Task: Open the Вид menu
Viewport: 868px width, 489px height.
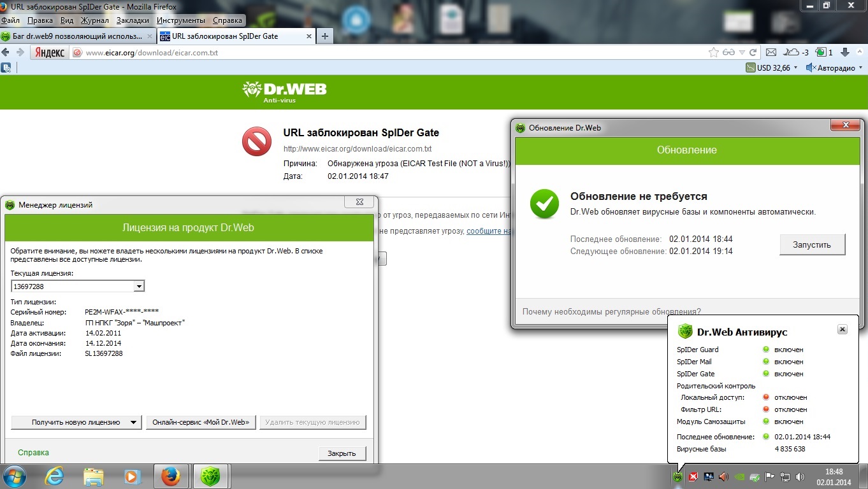Action: 67,20
